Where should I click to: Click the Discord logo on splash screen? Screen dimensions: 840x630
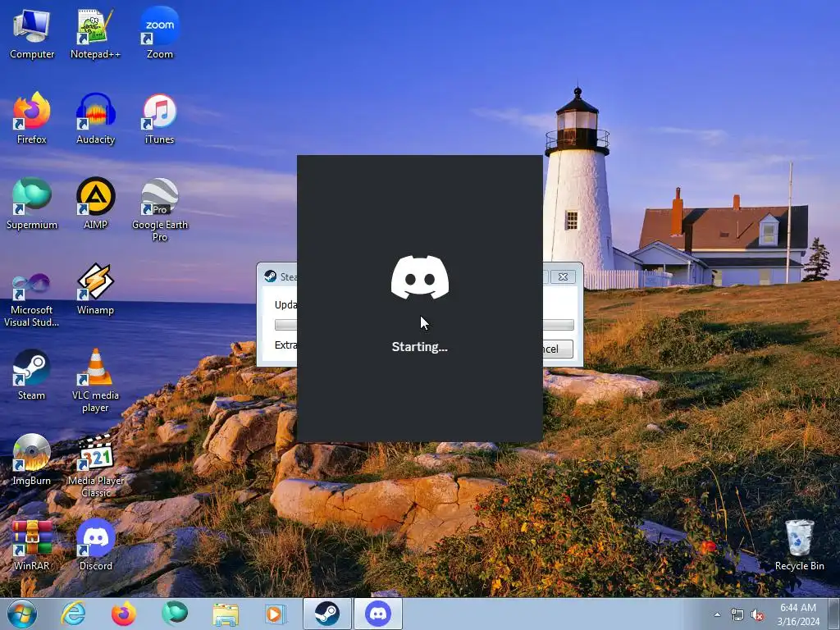tap(420, 277)
